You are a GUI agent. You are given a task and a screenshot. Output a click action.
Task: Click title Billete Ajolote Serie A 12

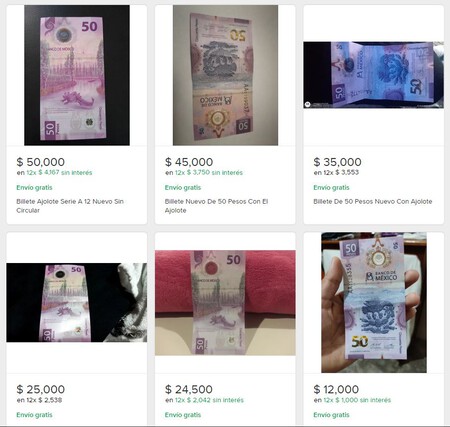tap(70, 206)
